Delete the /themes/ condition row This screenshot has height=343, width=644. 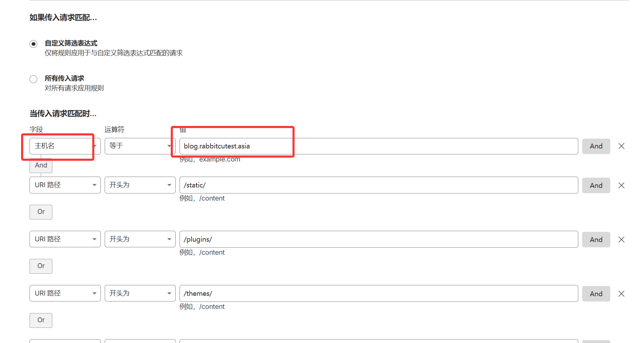point(621,294)
